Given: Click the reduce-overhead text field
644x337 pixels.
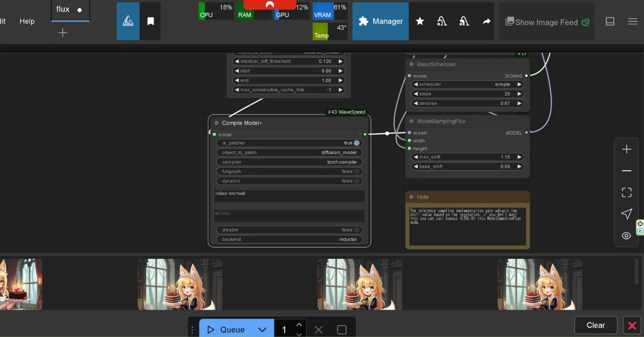Looking at the screenshot, I should [289, 196].
